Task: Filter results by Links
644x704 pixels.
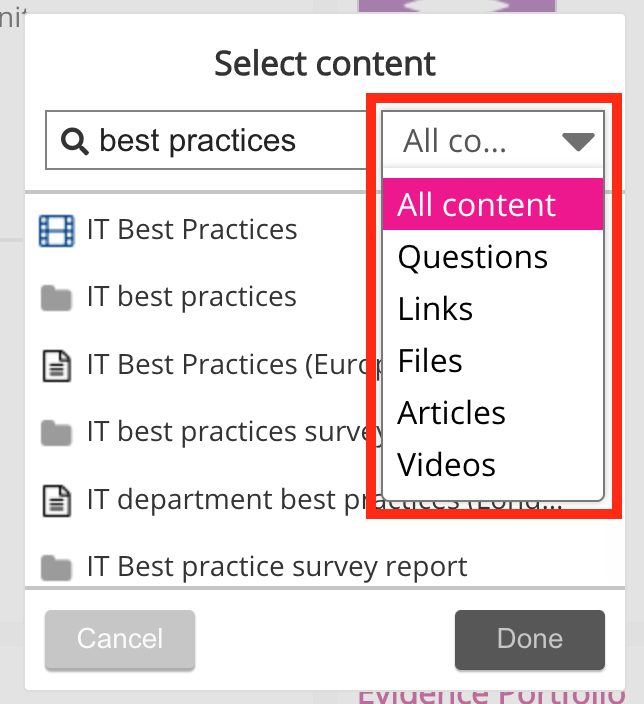Action: [435, 309]
